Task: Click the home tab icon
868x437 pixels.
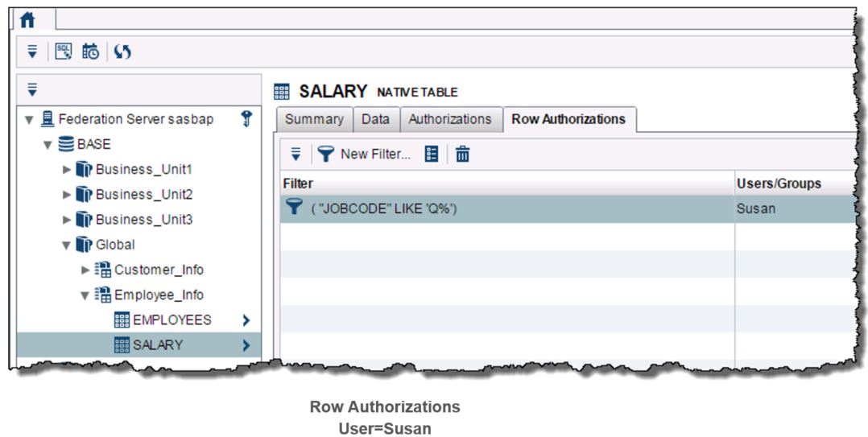Action: [x=28, y=18]
